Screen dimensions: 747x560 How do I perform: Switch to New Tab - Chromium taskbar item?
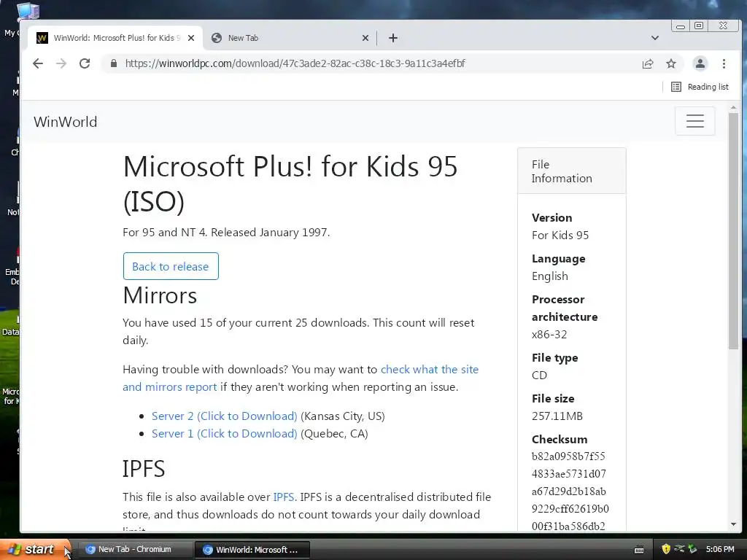(x=134, y=550)
